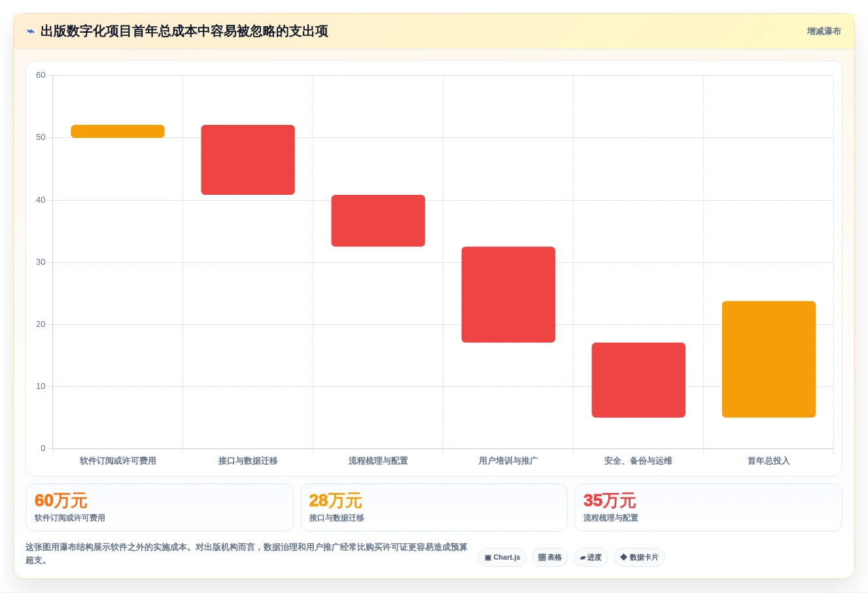Screen dimensions: 868x593
Task: Select the red 用户培训与推广 bar
Action: [x=508, y=294]
